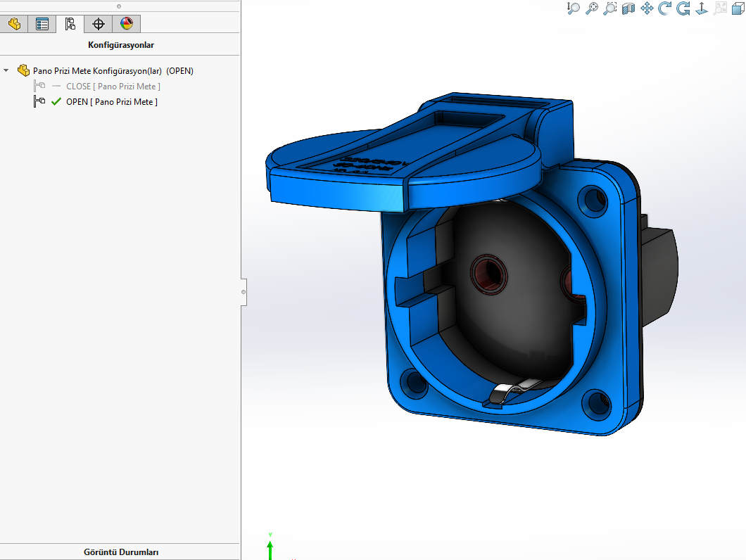
Task: Activate the dynamic zoom in/out tool
Action: [574, 8]
